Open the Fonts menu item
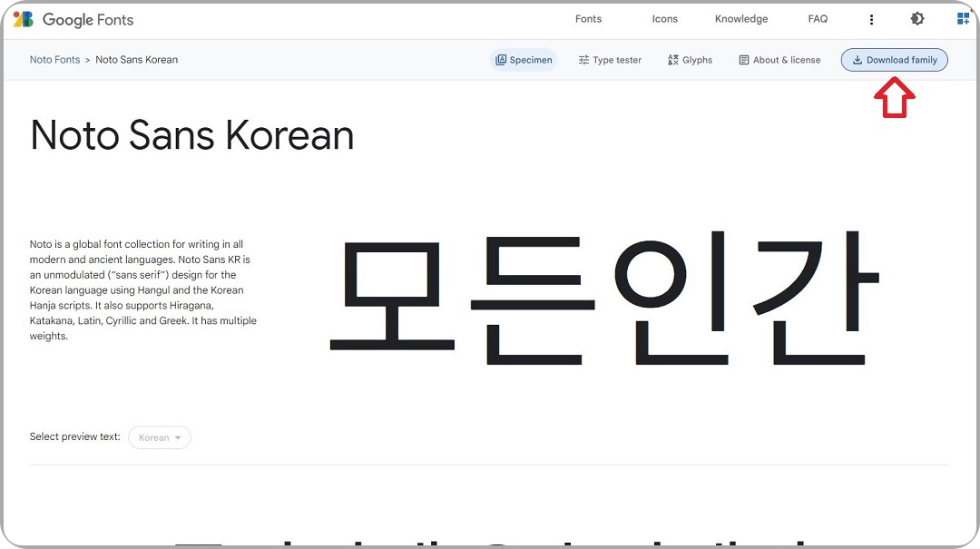980x549 pixels. click(x=588, y=19)
